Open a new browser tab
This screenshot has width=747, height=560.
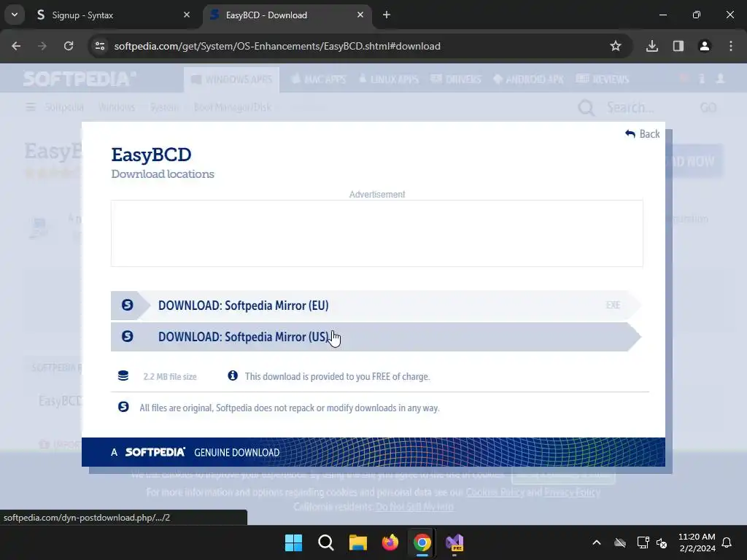pyautogui.click(x=387, y=15)
